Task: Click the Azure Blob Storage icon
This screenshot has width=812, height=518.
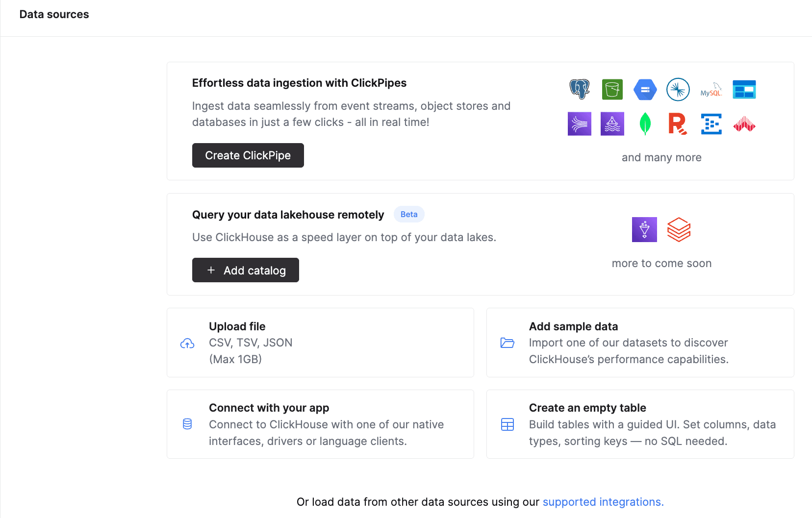Action: (744, 89)
